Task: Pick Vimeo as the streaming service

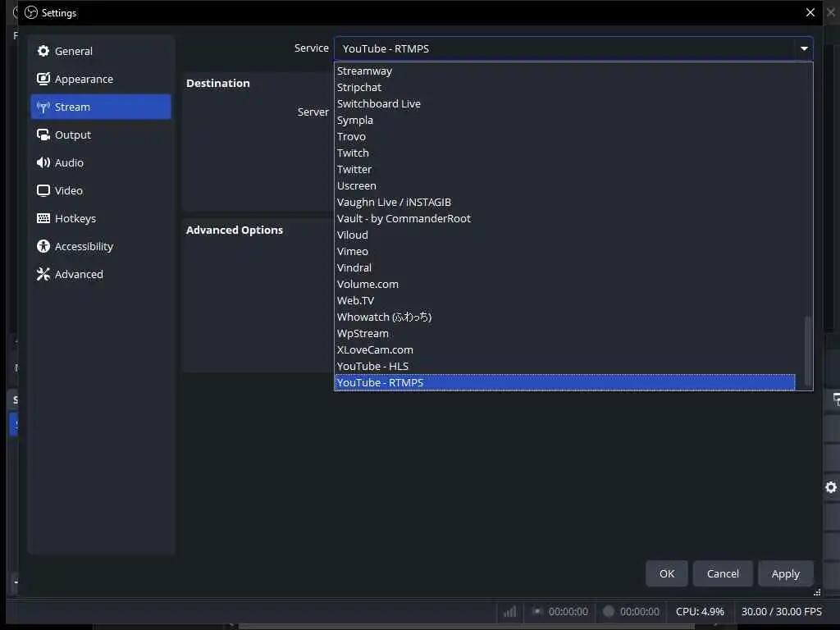Action: click(x=564, y=251)
